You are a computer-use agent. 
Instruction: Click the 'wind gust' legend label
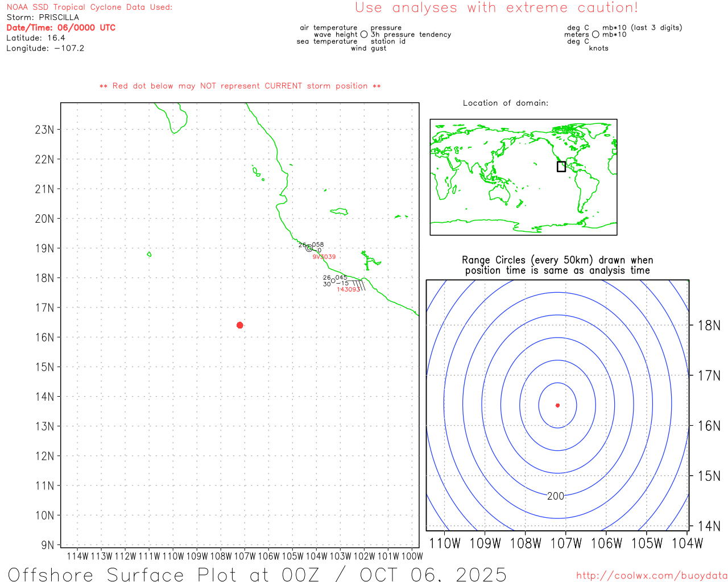pos(369,48)
